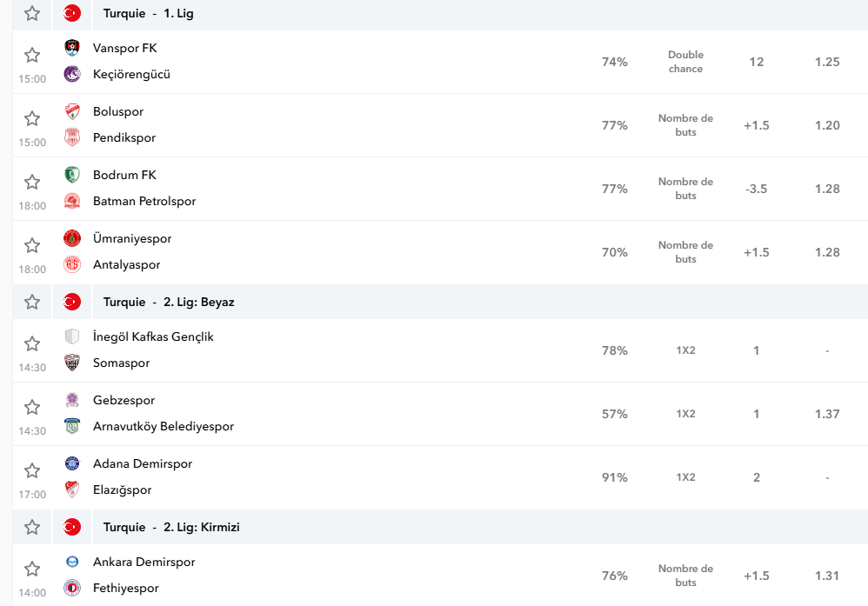The width and height of the screenshot is (868, 606).
Task: Click the Fethiyespor team logo
Action: (72, 588)
